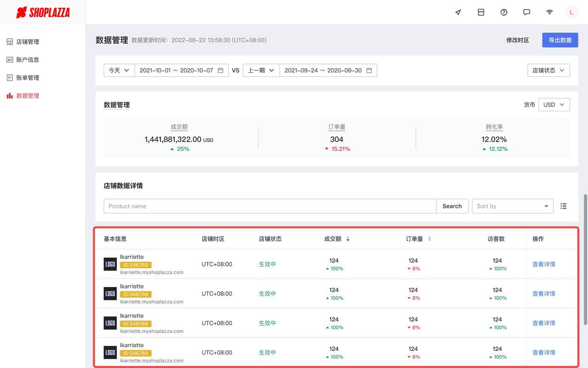Click the 店铺管理 sidebar icon
The image size is (588, 368).
(10, 42)
